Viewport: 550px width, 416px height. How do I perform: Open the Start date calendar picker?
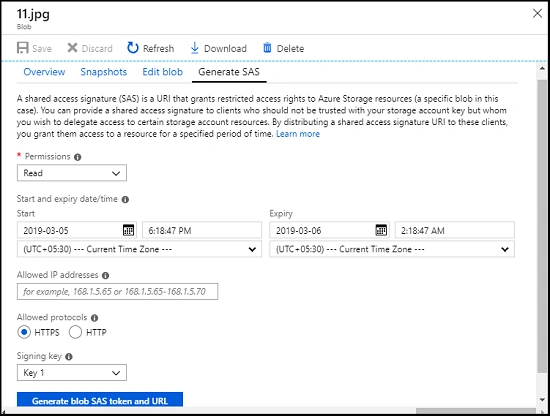128,230
